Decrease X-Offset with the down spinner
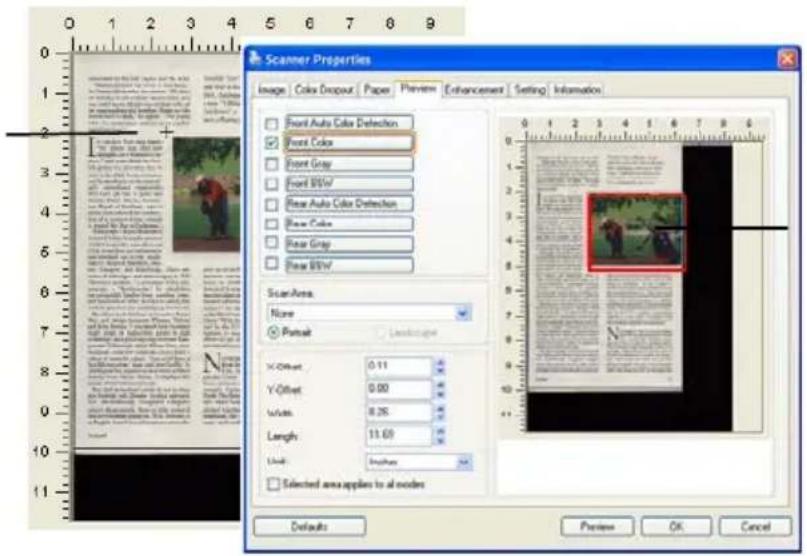This screenshot has width=807, height=556. click(440, 371)
